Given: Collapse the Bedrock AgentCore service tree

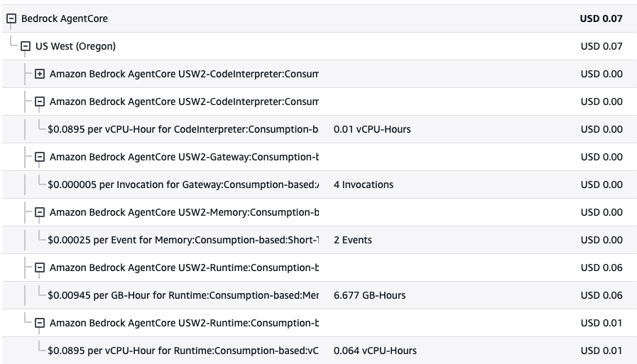Looking at the screenshot, I should coord(11,19).
